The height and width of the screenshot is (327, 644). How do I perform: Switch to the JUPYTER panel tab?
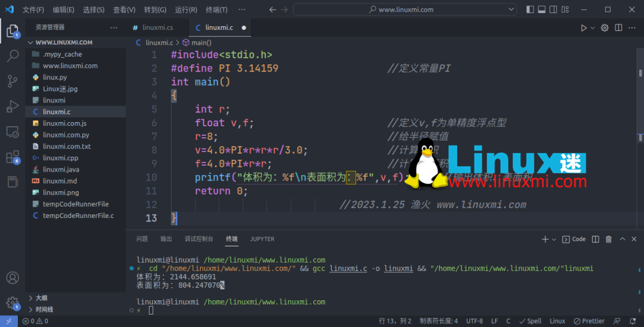click(262, 239)
